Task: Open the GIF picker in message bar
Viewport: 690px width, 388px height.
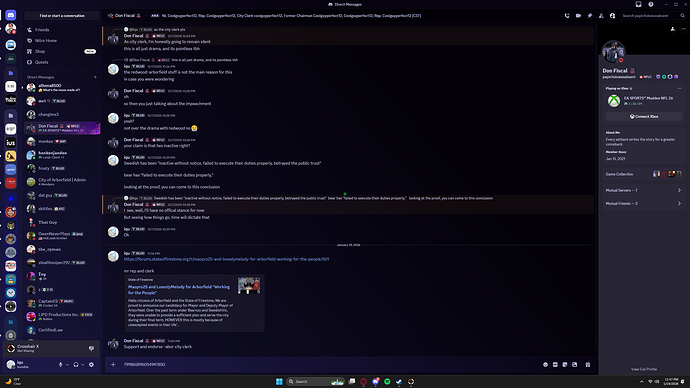Action: [555, 365]
